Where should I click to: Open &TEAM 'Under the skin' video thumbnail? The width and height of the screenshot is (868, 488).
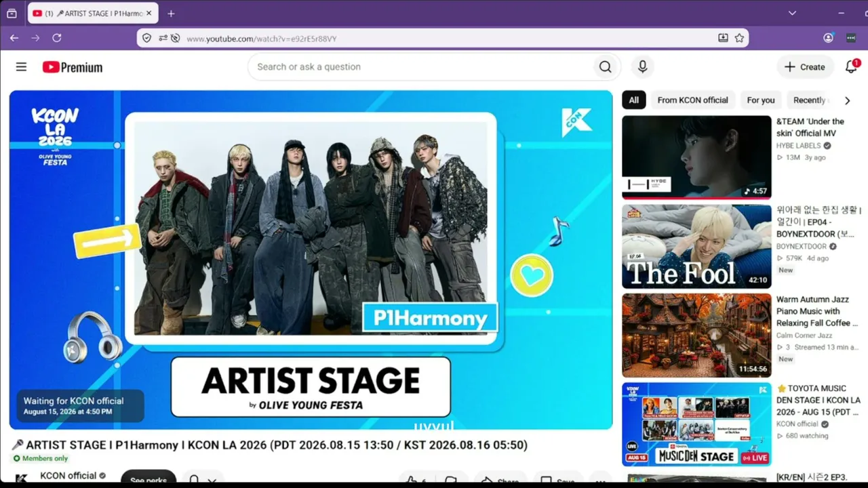point(696,157)
